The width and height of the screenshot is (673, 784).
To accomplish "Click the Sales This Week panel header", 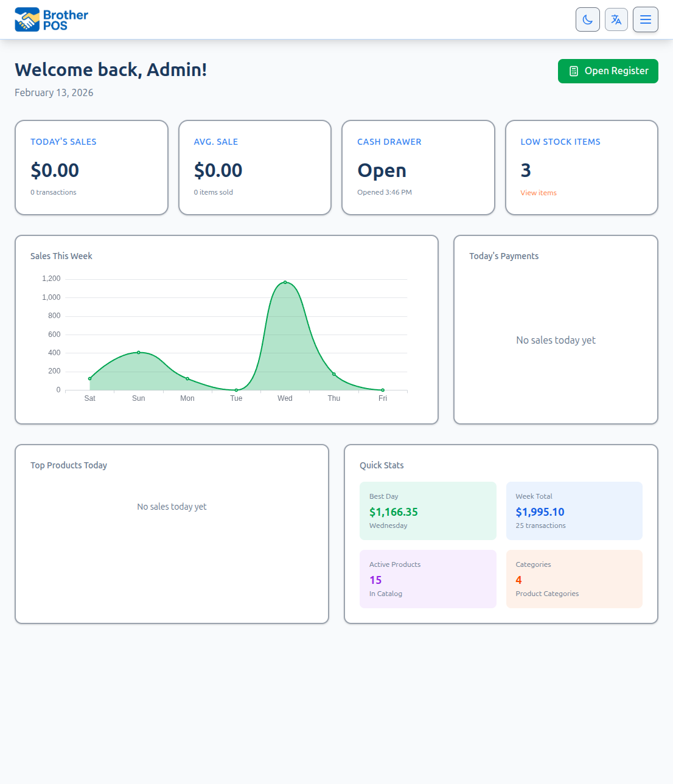I will 61,256.
